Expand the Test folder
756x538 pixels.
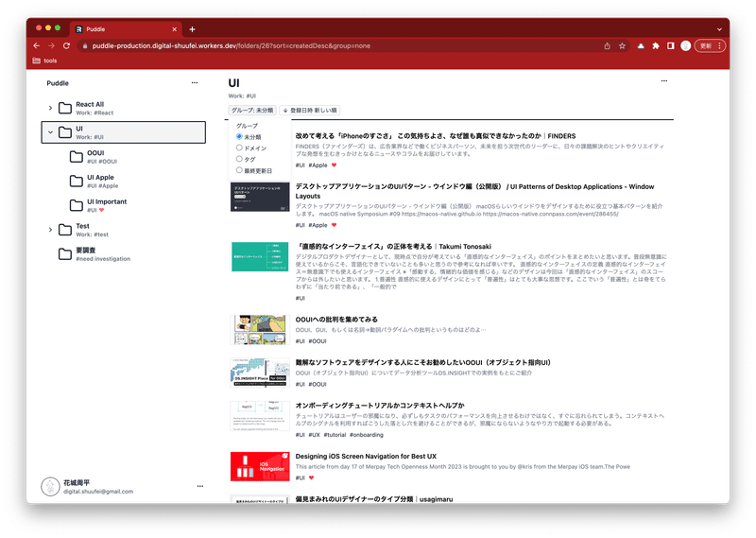pyautogui.click(x=50, y=230)
